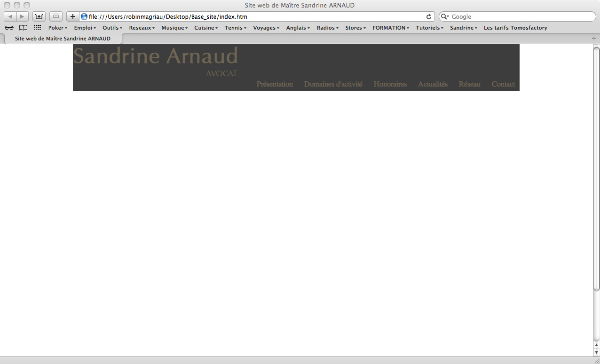The image size is (600, 364).
Task: Click the vertical scrollbar track
Action: [x=596, y=193]
